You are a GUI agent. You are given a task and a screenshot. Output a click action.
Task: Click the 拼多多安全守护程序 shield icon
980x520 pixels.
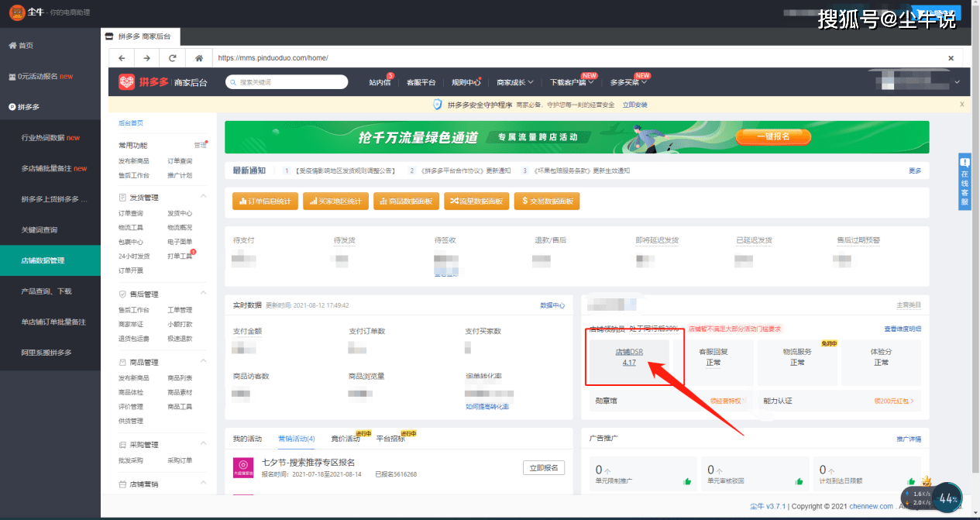[x=438, y=105]
